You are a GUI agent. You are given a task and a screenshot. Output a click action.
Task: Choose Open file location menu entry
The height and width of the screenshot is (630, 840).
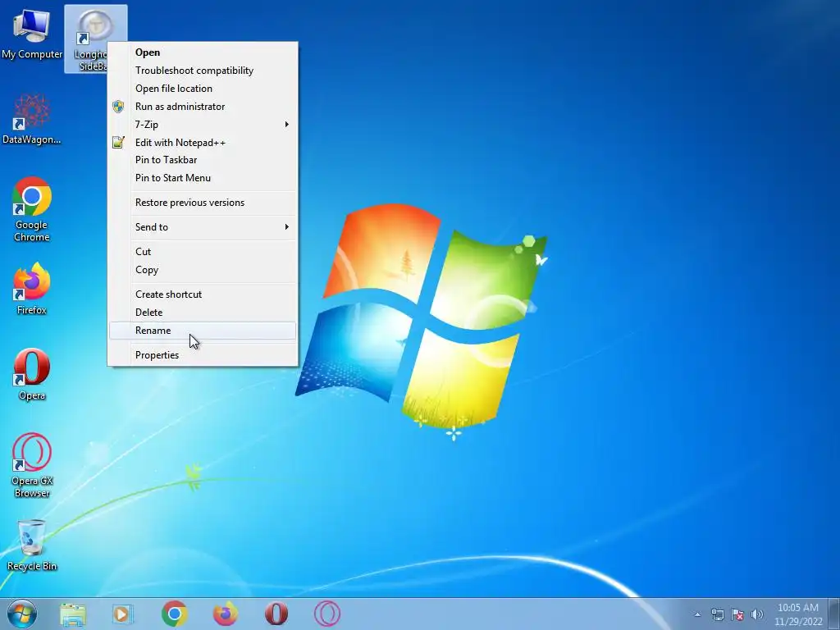click(x=203, y=89)
